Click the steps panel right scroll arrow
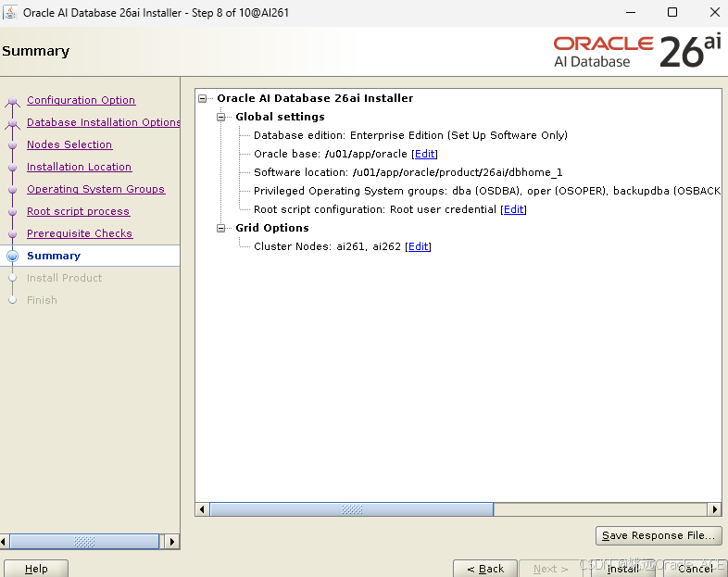The image size is (728, 577). point(172,542)
